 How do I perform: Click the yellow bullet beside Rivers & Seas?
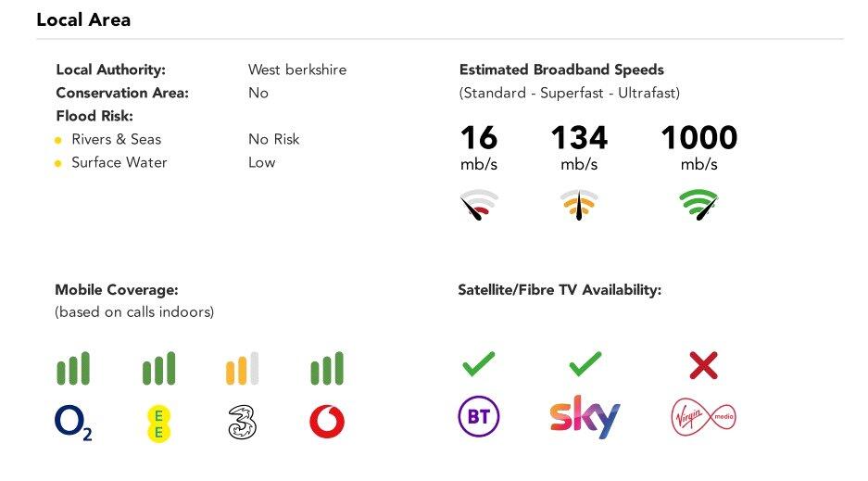[58, 141]
